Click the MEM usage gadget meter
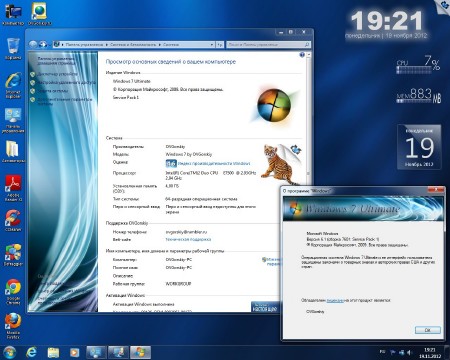Image resolution: width=450 pixels, height=360 pixels. (418, 95)
